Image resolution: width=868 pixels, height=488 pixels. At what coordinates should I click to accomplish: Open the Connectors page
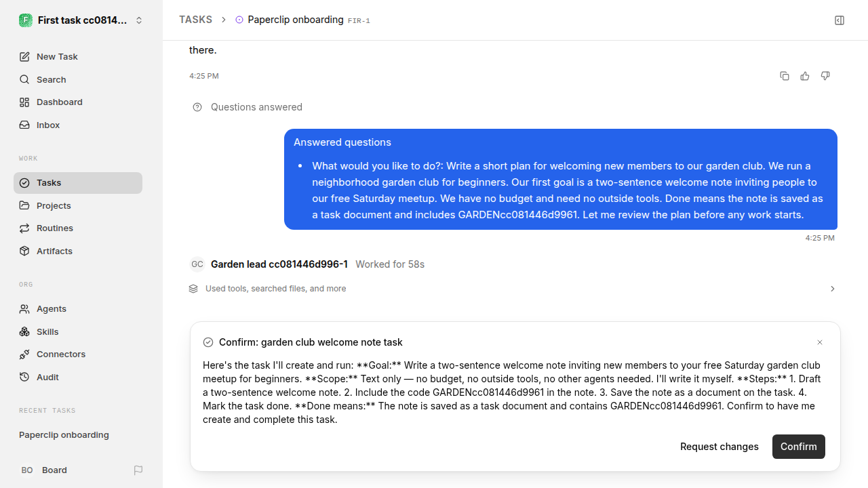click(x=78, y=354)
